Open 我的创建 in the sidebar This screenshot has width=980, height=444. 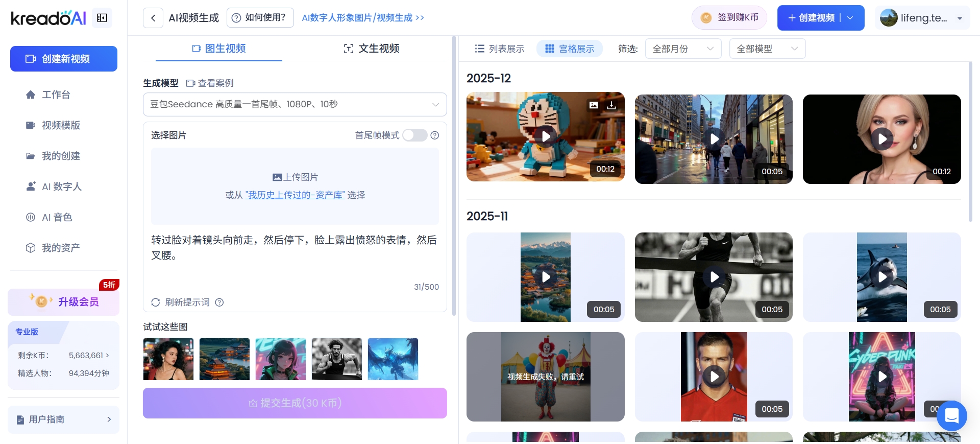(x=61, y=156)
